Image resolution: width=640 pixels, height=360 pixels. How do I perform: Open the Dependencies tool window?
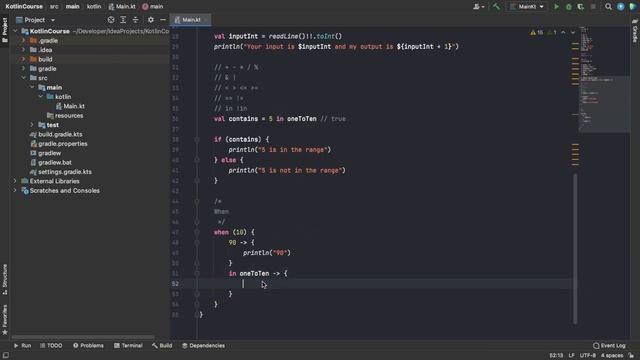pos(203,346)
